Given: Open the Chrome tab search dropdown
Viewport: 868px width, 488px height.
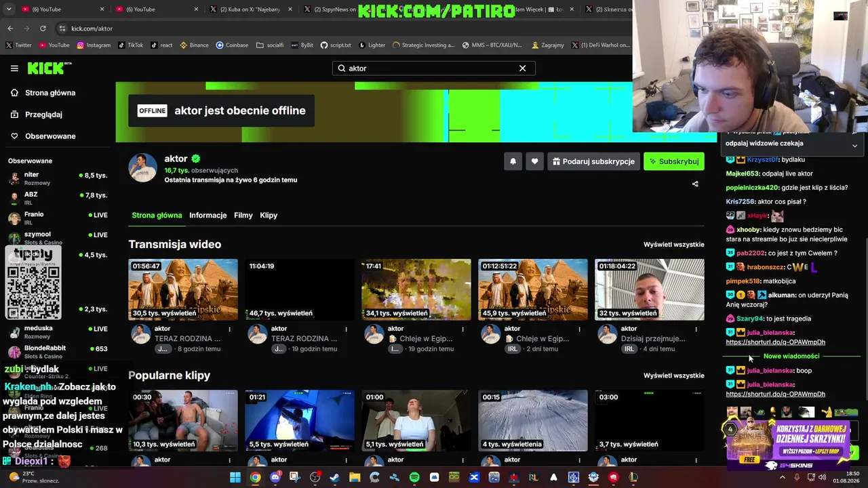Looking at the screenshot, I should coord(9,9).
